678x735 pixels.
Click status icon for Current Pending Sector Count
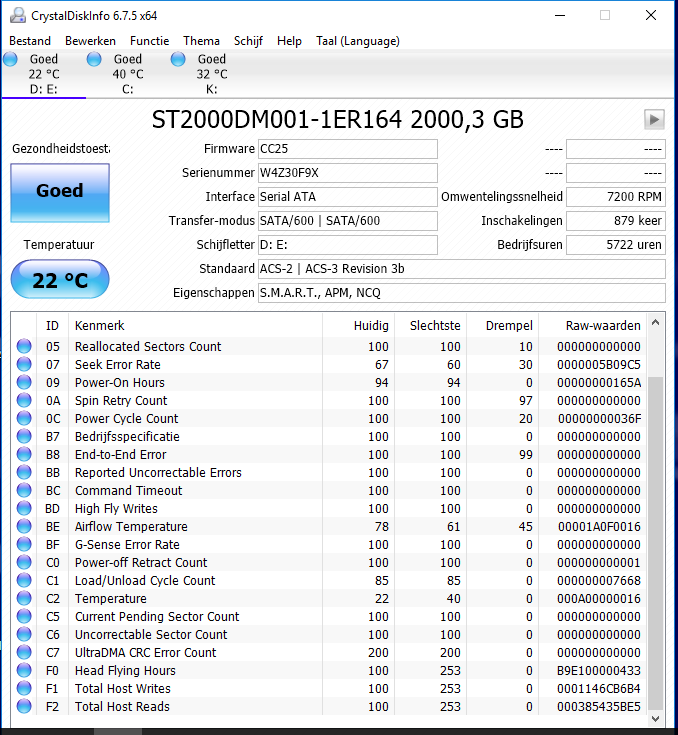pos(24,616)
